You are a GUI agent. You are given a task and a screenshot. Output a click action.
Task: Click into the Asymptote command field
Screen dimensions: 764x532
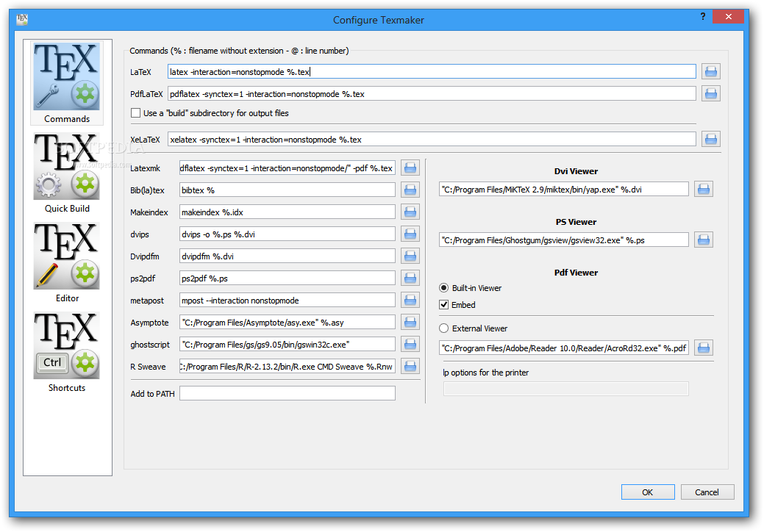coord(287,323)
